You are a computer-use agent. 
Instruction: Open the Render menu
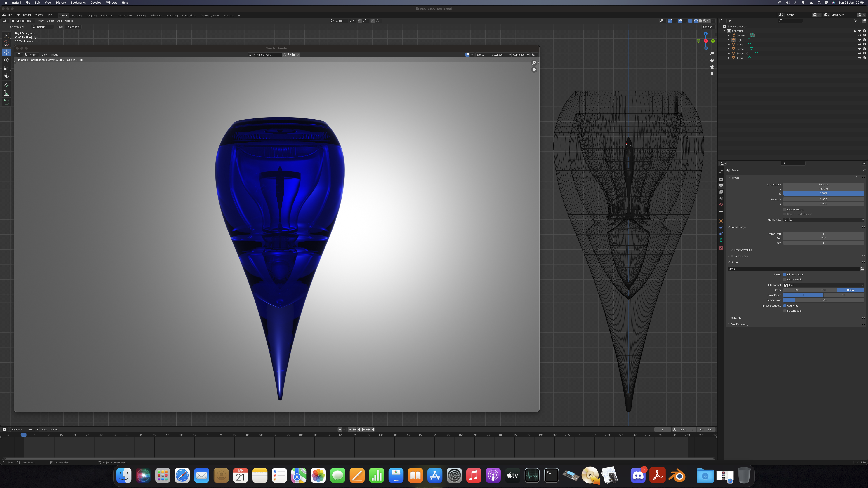[x=27, y=15]
